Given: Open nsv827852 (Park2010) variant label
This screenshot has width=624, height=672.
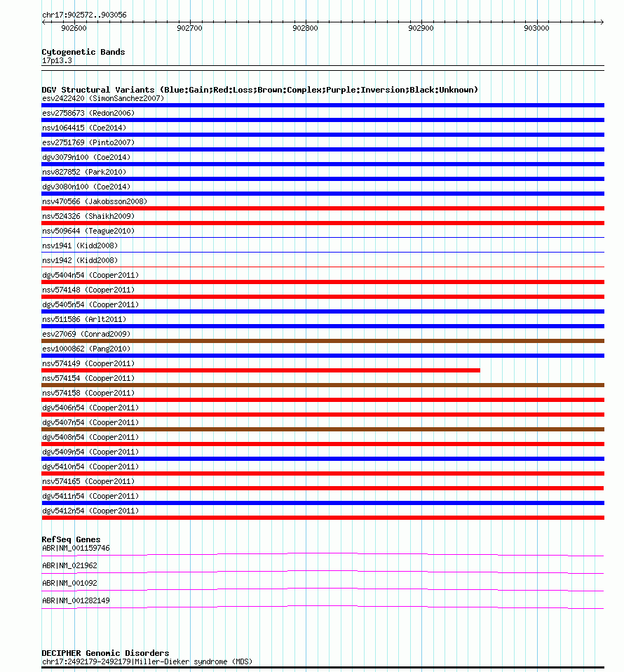Looking at the screenshot, I should pos(84,172).
